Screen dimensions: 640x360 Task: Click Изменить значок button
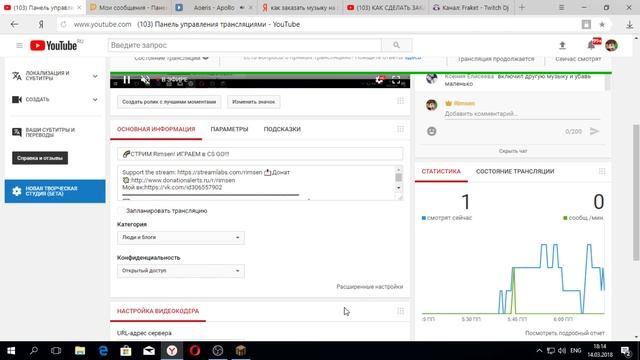click(x=253, y=102)
